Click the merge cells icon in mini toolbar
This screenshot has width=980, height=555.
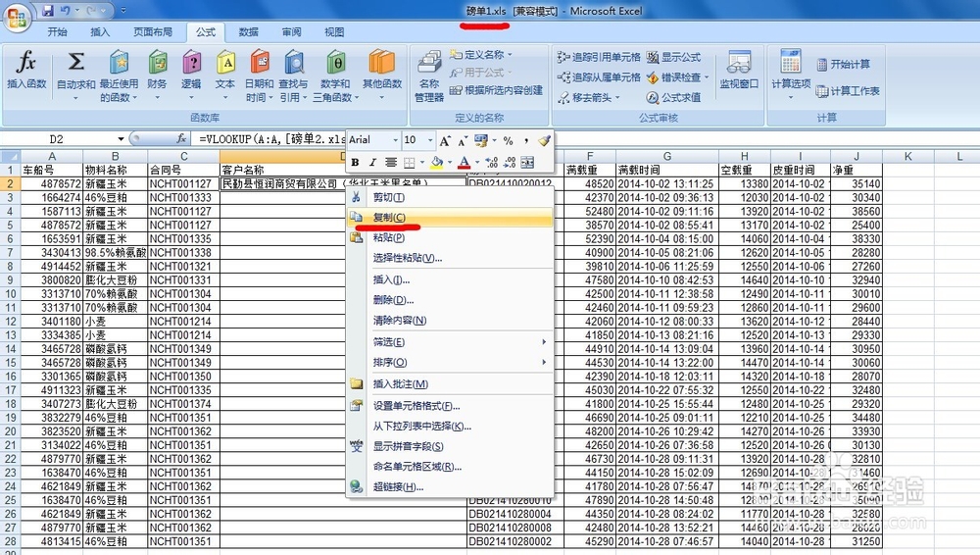pyautogui.click(x=527, y=163)
